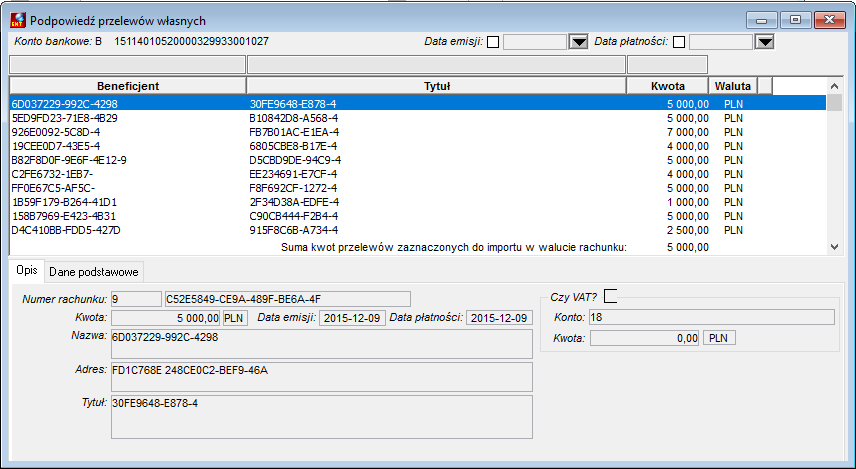Click the Tytuł text box in Opis
Viewport: 856px width, 469px height.
(322, 417)
